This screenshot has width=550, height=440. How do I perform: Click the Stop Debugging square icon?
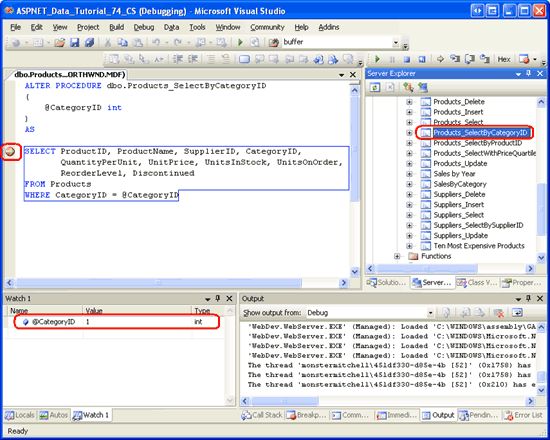coord(407,59)
